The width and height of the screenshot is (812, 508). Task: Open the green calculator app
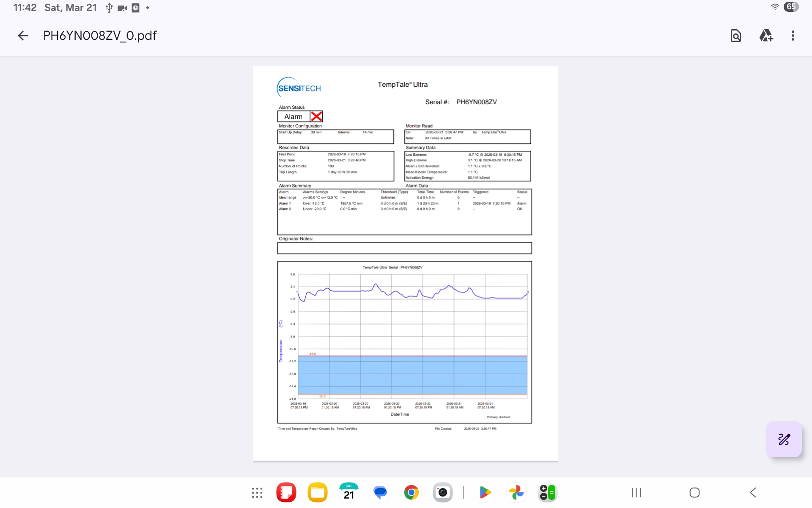(x=547, y=493)
